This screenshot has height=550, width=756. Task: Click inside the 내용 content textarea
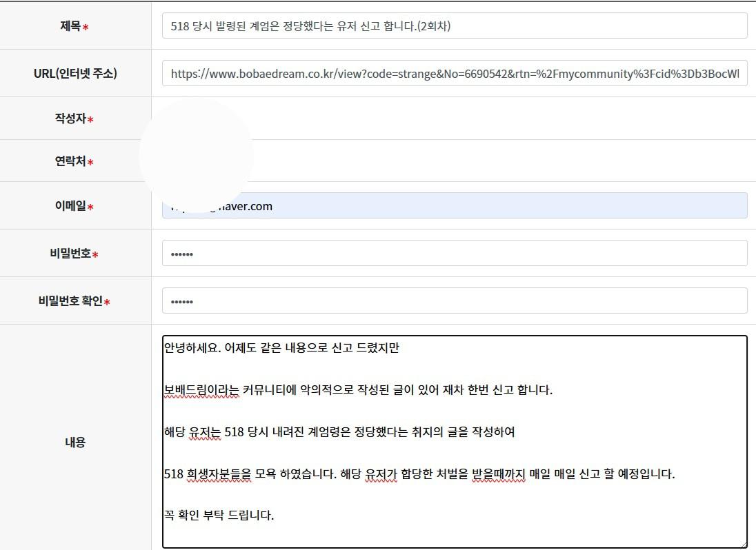click(455, 442)
